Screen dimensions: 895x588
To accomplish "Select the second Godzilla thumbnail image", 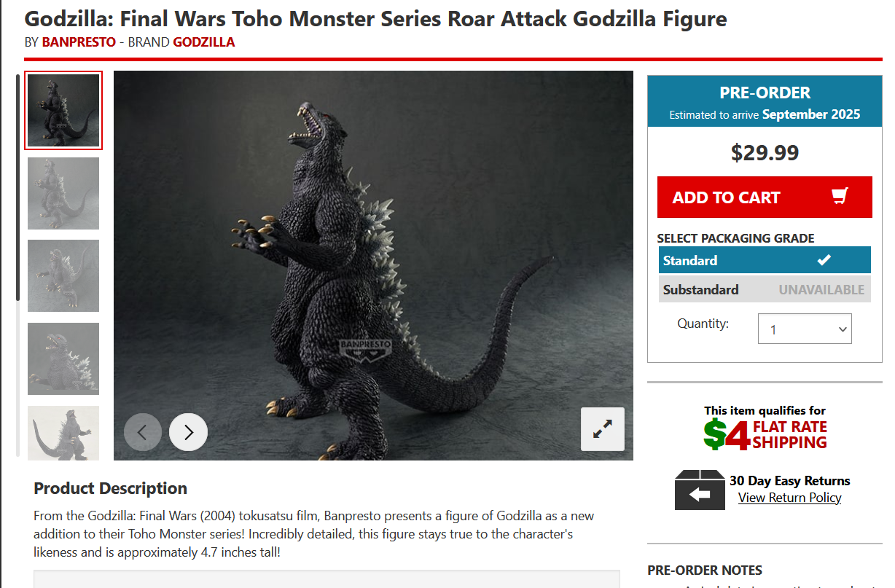I will pyautogui.click(x=63, y=193).
